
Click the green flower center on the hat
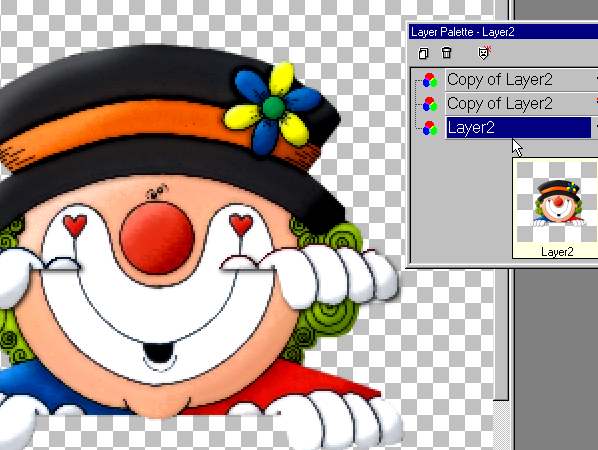click(273, 108)
